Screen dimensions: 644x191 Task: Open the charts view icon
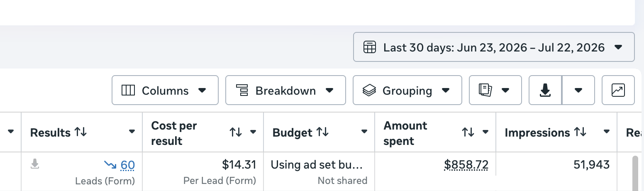(618, 90)
